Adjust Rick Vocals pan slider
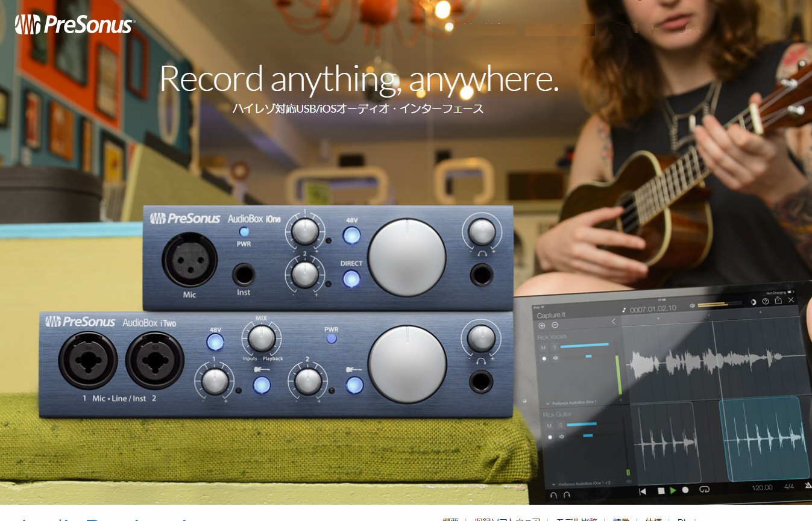The width and height of the screenshot is (812, 521). (x=589, y=356)
